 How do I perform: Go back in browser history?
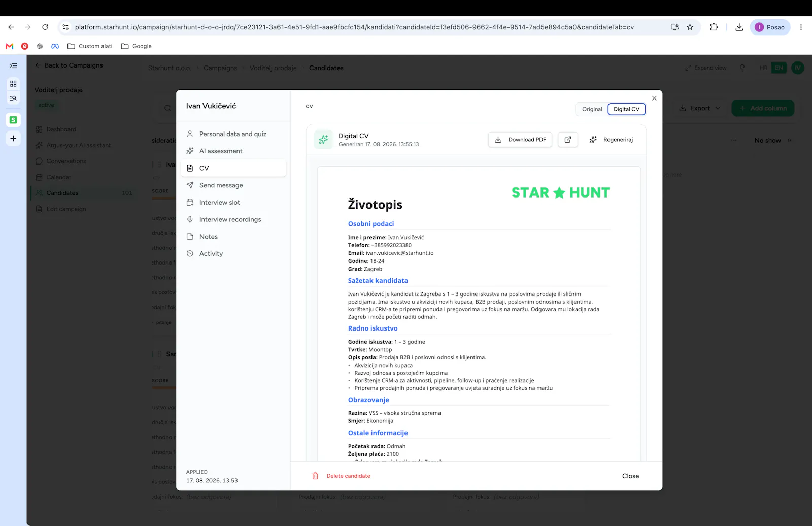click(11, 27)
